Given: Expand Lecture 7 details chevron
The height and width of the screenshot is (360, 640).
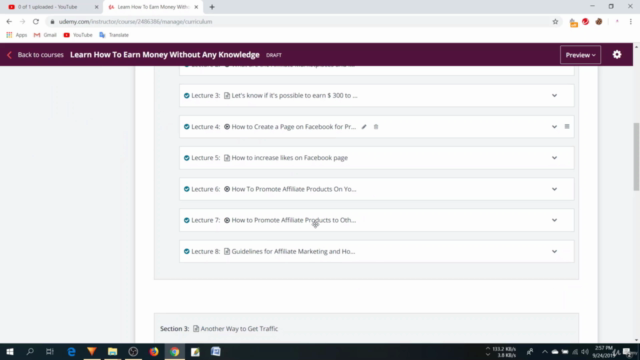Looking at the screenshot, I should pyautogui.click(x=554, y=220).
